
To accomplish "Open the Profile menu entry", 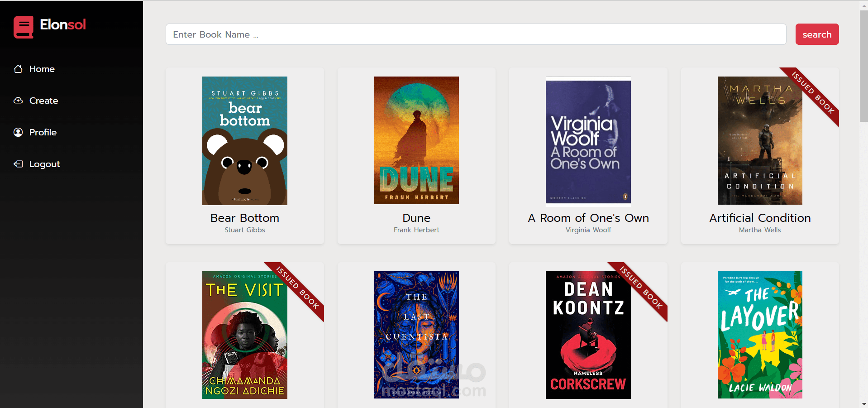I will tap(43, 132).
